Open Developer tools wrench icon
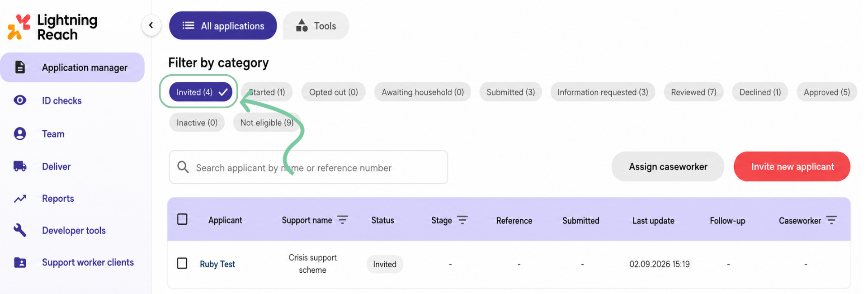The image size is (868, 294). tap(20, 230)
